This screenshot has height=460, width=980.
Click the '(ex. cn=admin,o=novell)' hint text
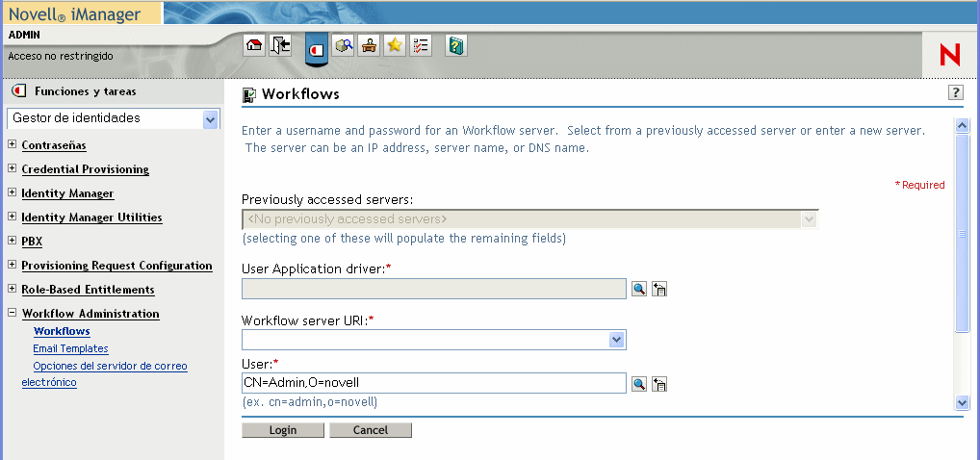[x=309, y=402]
